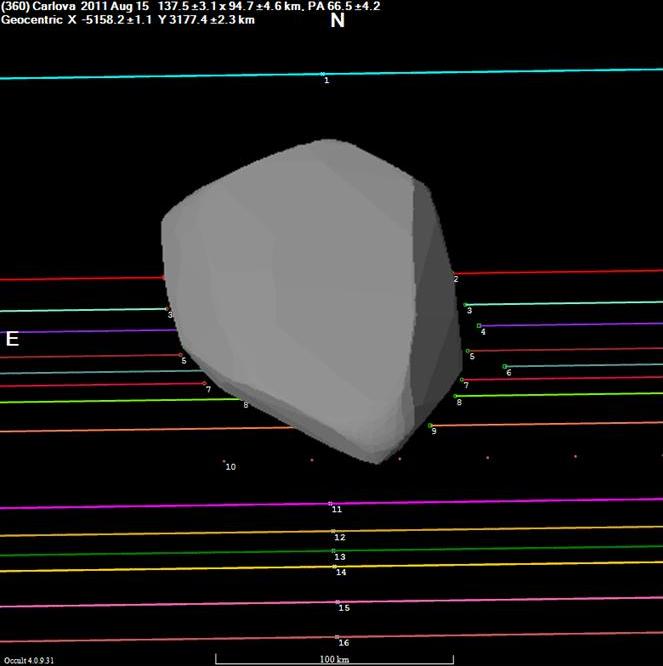Click the chord 11 marker on magenta line

(330, 504)
